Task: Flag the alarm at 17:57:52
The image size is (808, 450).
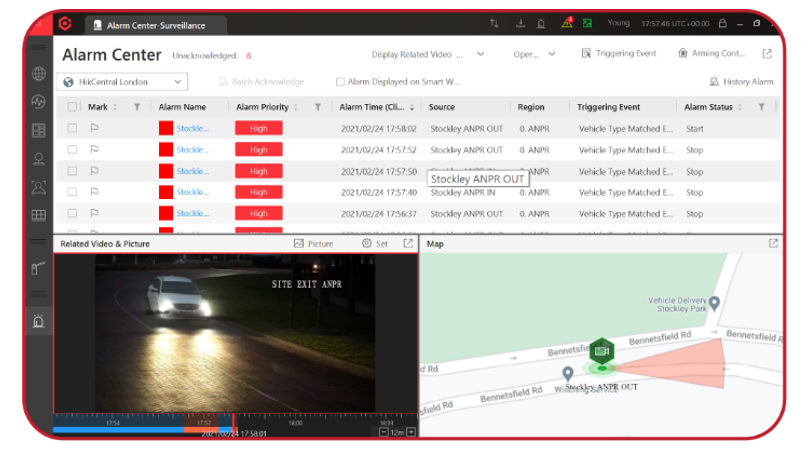Action: 94,149
